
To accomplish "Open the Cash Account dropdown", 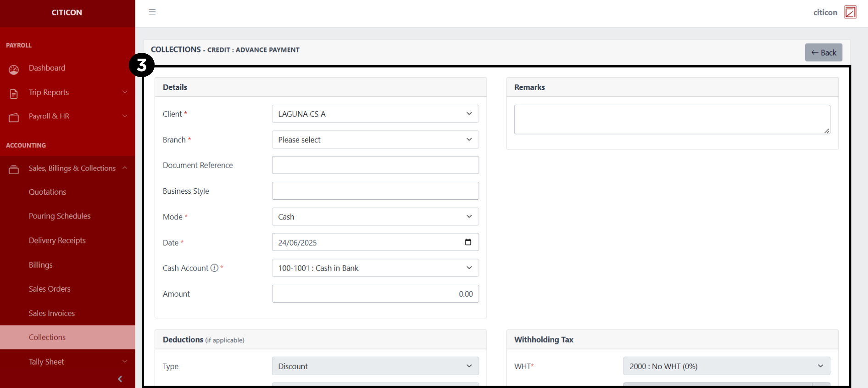I will point(375,268).
